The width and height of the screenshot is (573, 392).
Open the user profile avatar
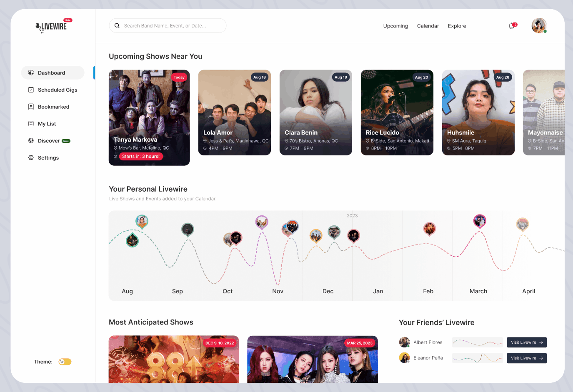click(539, 26)
